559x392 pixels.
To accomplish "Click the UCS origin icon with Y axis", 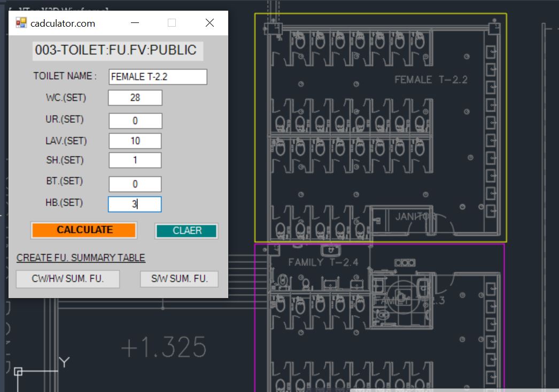I will point(19,371).
